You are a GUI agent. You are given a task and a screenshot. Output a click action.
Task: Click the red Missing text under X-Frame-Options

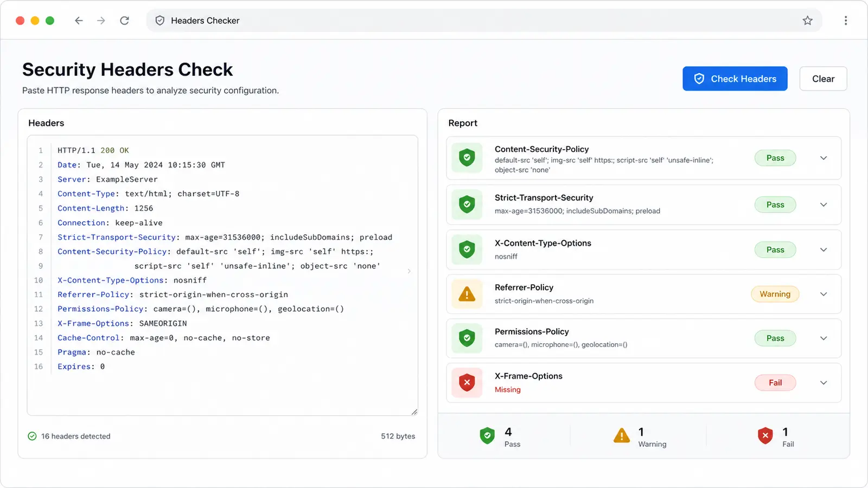(x=507, y=390)
